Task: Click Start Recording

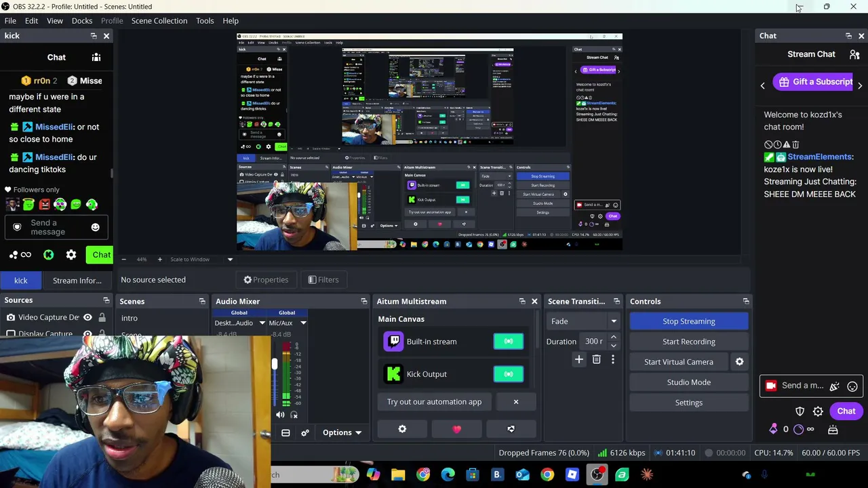Action: pos(688,342)
